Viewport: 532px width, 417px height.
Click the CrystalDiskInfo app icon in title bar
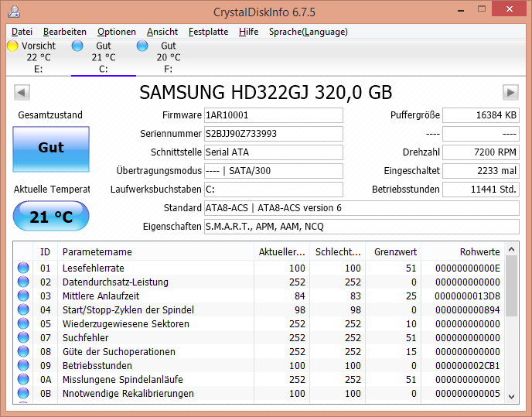tap(14, 12)
